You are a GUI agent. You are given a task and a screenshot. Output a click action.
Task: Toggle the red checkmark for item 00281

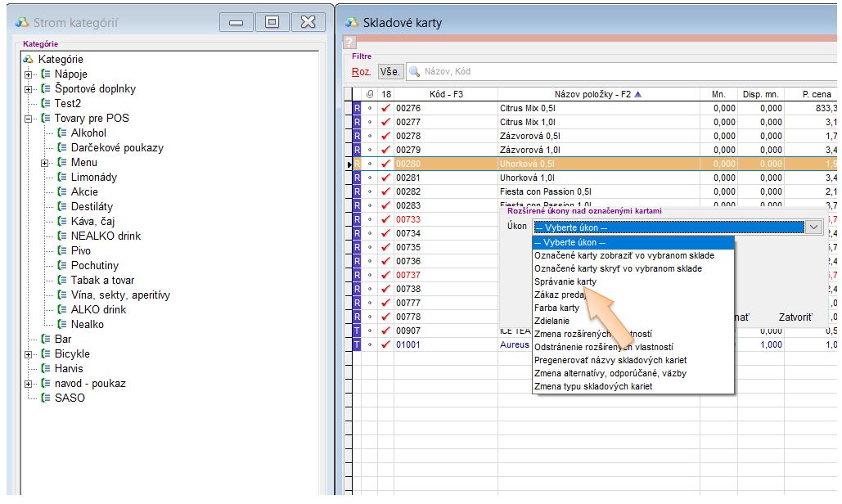[385, 178]
